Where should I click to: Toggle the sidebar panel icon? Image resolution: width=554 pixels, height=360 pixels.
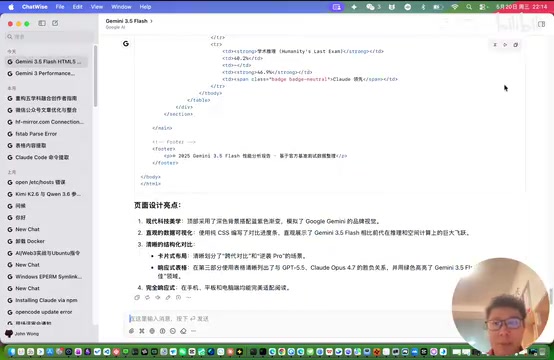[42, 23]
